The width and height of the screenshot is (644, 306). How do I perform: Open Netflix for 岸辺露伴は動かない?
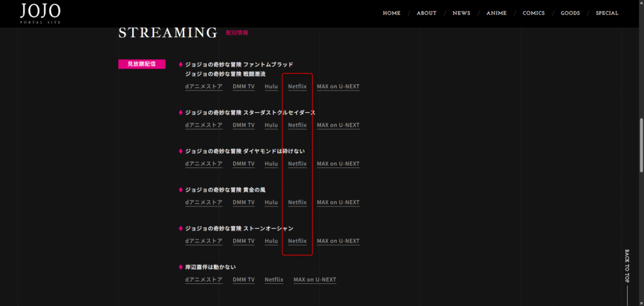[274, 280]
